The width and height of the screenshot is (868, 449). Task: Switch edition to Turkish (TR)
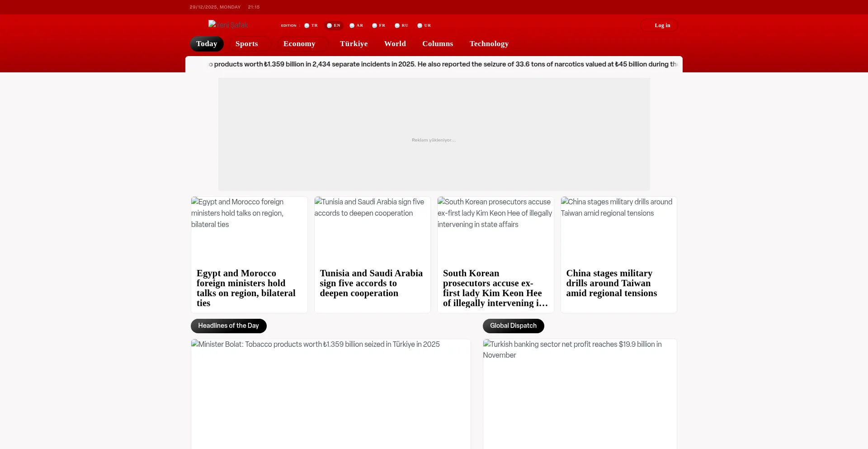[x=311, y=26]
